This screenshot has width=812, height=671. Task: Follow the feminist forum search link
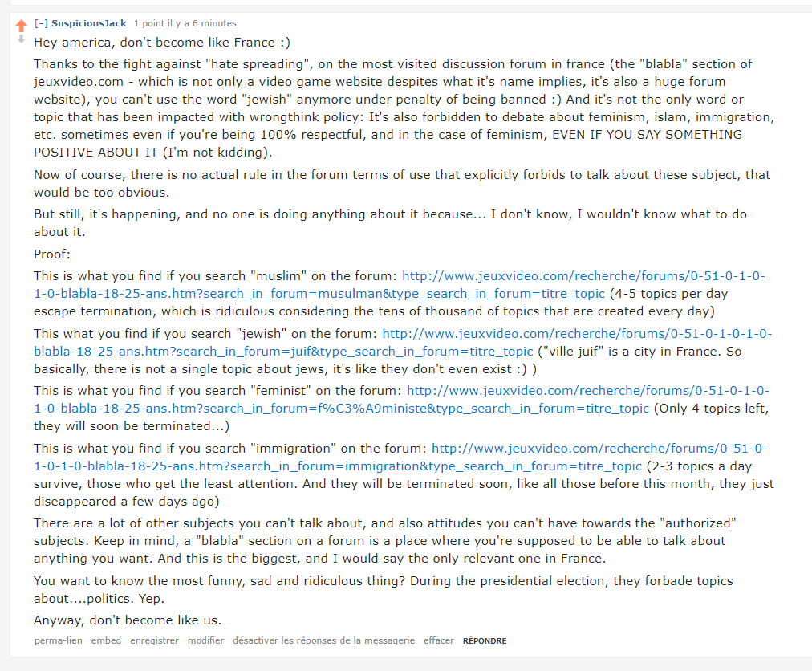[x=587, y=391]
